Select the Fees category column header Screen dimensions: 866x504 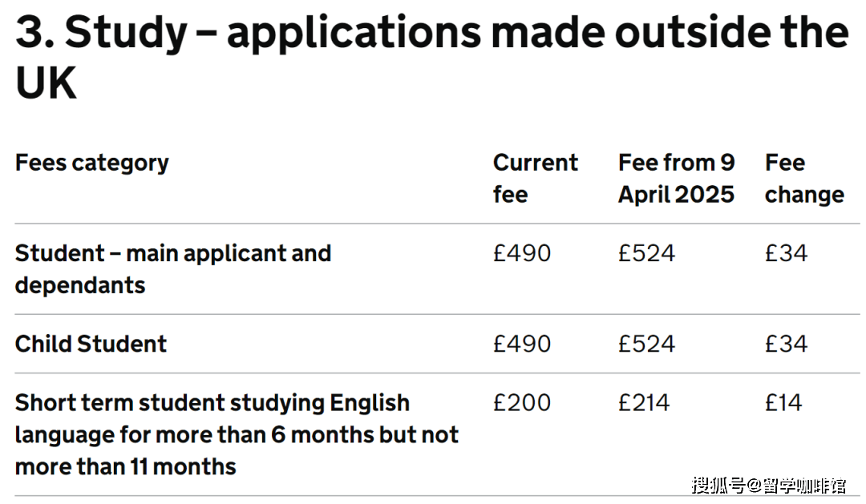click(x=91, y=163)
